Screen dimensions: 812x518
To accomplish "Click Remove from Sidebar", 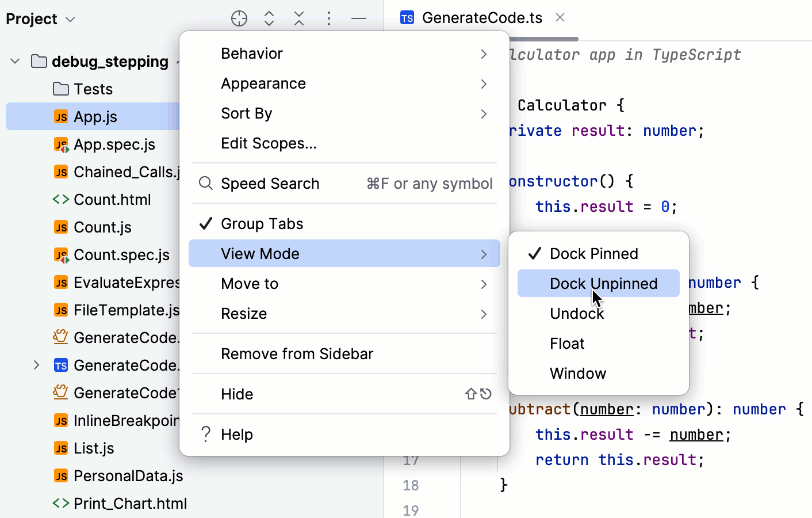I will pyautogui.click(x=297, y=353).
